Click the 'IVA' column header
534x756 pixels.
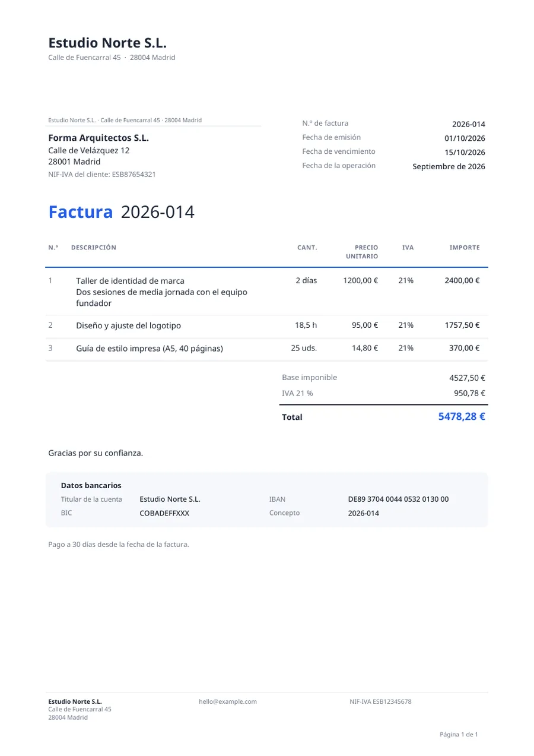(408, 248)
